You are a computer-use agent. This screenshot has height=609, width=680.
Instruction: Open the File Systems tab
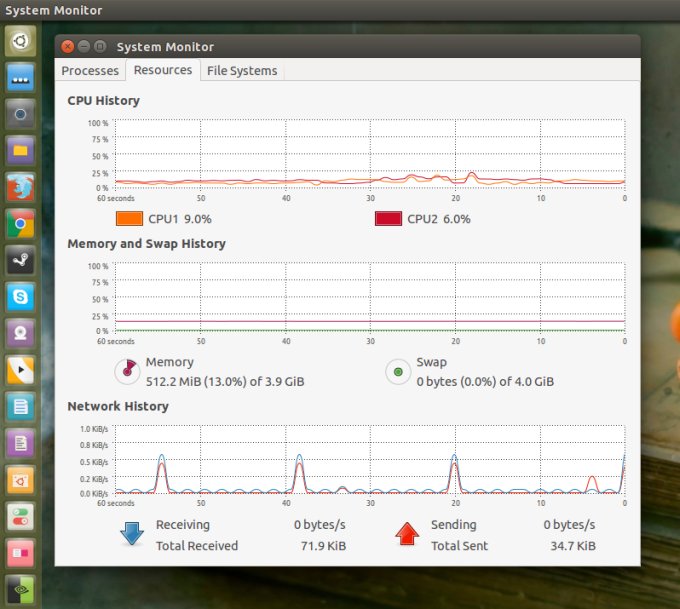[x=242, y=71]
